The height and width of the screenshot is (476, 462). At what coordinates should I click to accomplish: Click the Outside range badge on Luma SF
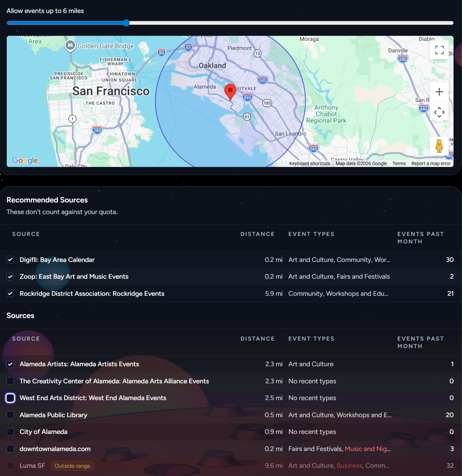tap(72, 466)
